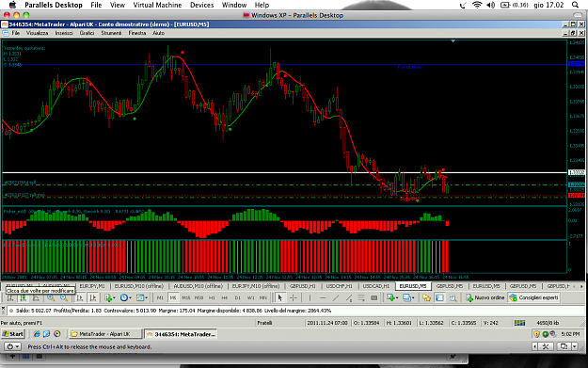Select the M1 timeframe
This screenshot has width=588, height=368.
(x=160, y=297)
